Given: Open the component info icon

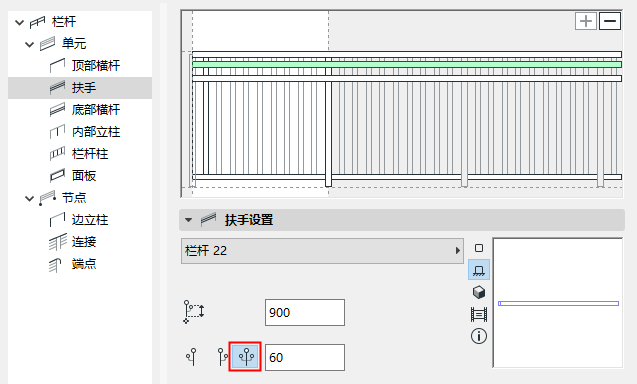Looking at the screenshot, I should click(x=479, y=336).
